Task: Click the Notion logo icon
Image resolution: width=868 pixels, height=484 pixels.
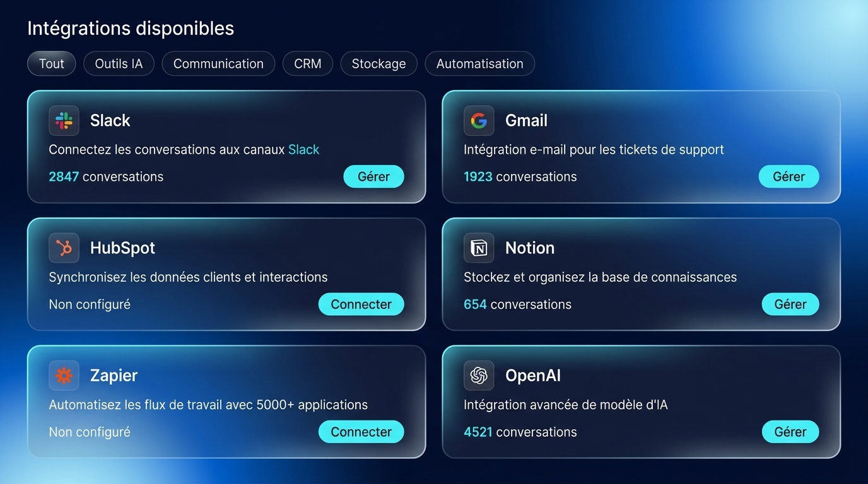Action: [x=479, y=248]
